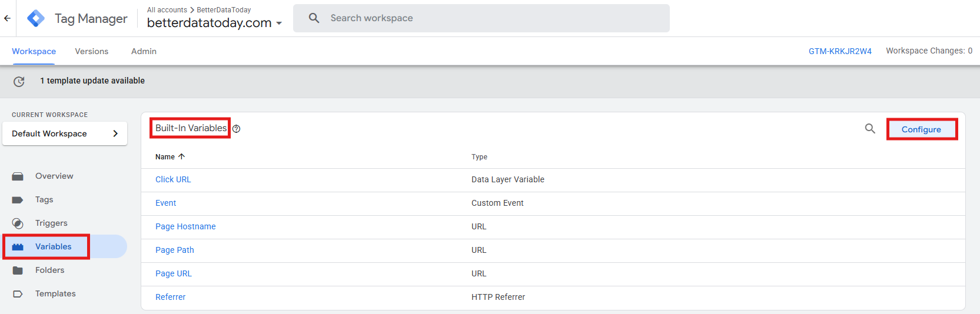980x314 pixels.
Task: Click the template update refresh icon
Action: point(19,81)
